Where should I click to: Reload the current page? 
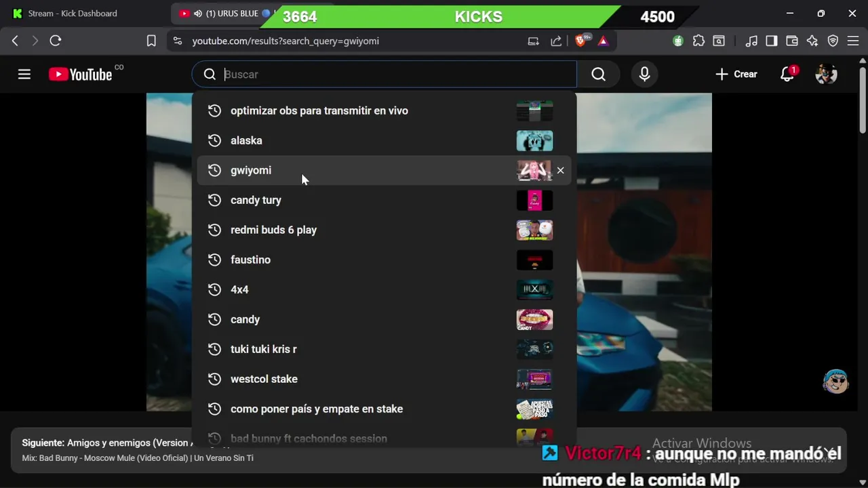[x=56, y=41]
